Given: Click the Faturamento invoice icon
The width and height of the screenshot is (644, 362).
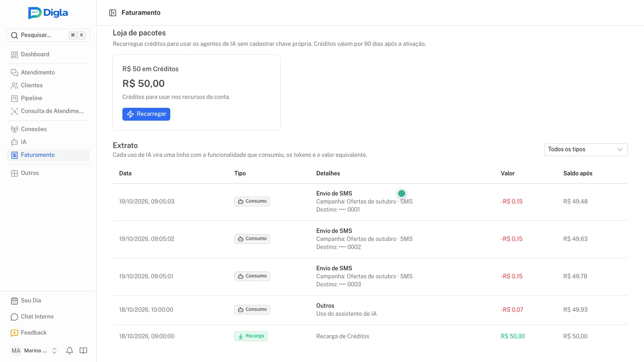Looking at the screenshot, I should pos(14,155).
